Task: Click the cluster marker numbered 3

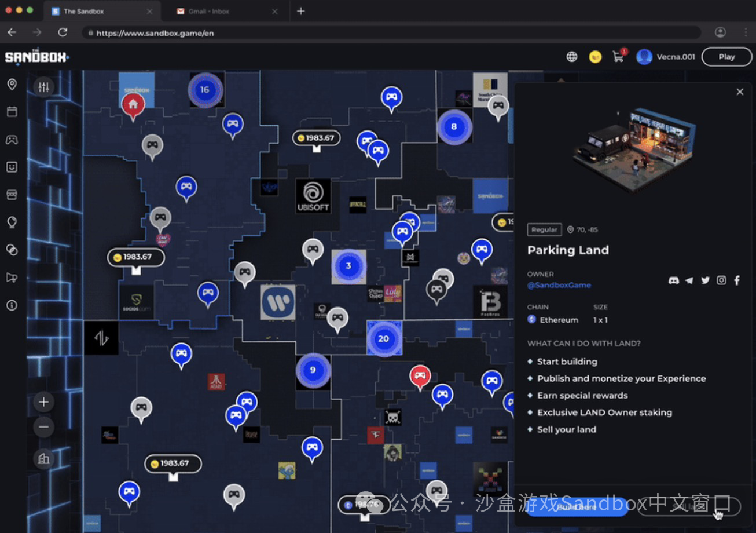Action: [x=348, y=266]
